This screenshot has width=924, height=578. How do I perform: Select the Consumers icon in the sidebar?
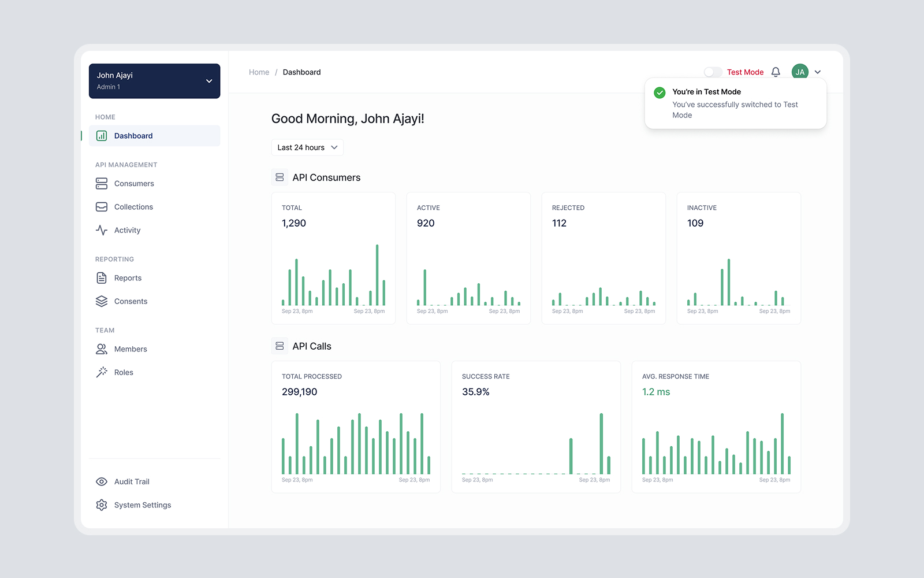tap(101, 183)
